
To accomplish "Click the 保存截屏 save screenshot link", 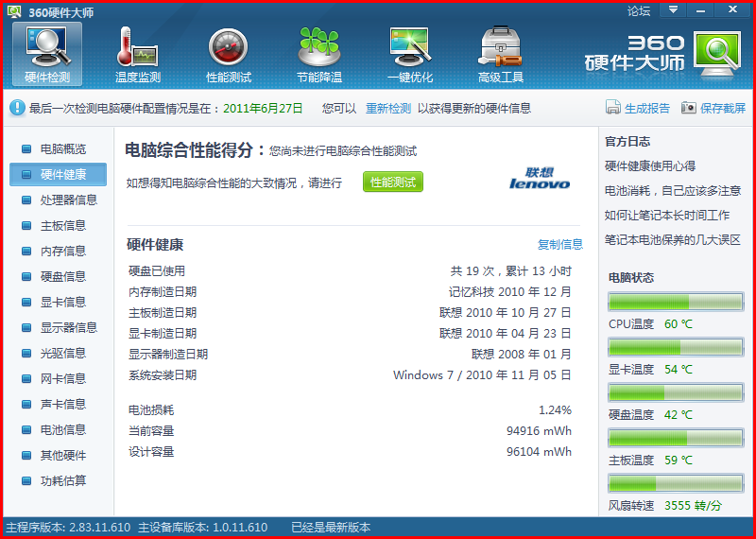I will point(723,108).
